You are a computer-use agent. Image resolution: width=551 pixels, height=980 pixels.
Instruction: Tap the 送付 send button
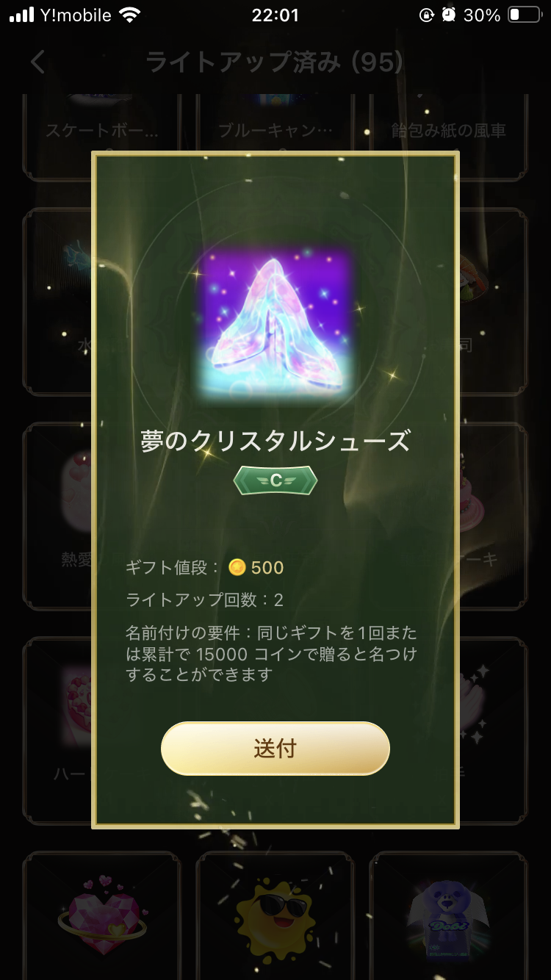coord(275,748)
